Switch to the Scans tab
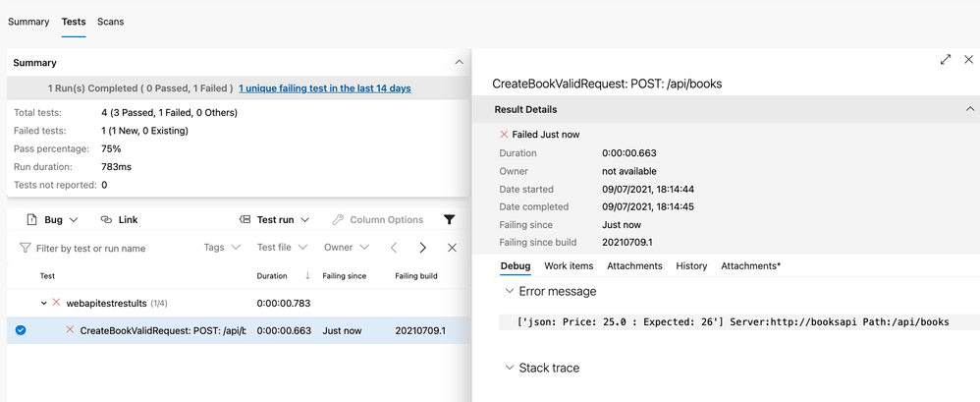 [110, 22]
